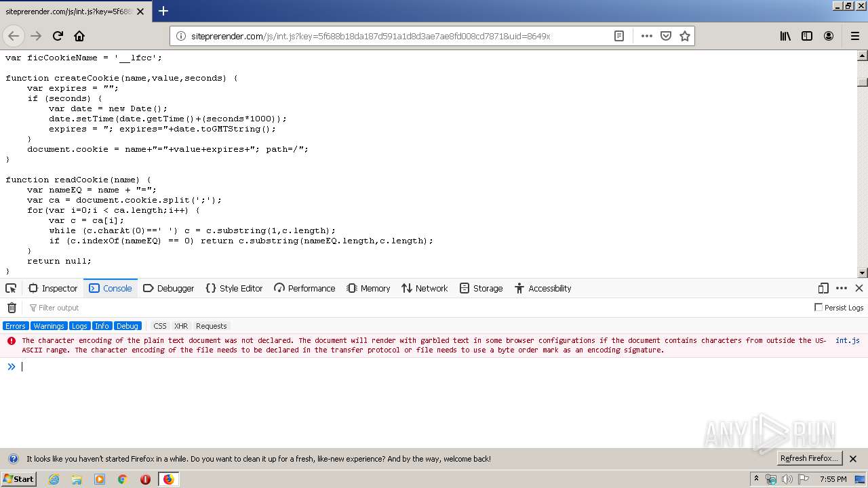Toggle the Debug filter

(x=127, y=326)
